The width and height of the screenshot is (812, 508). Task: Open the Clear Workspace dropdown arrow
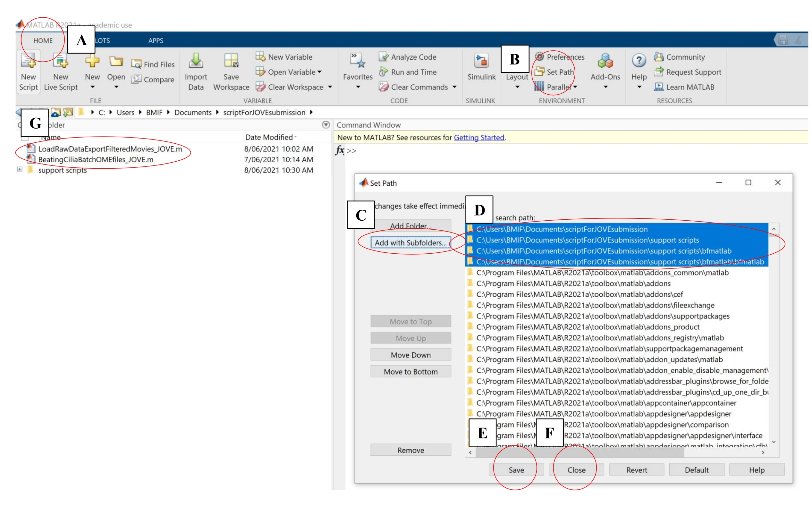click(330, 87)
